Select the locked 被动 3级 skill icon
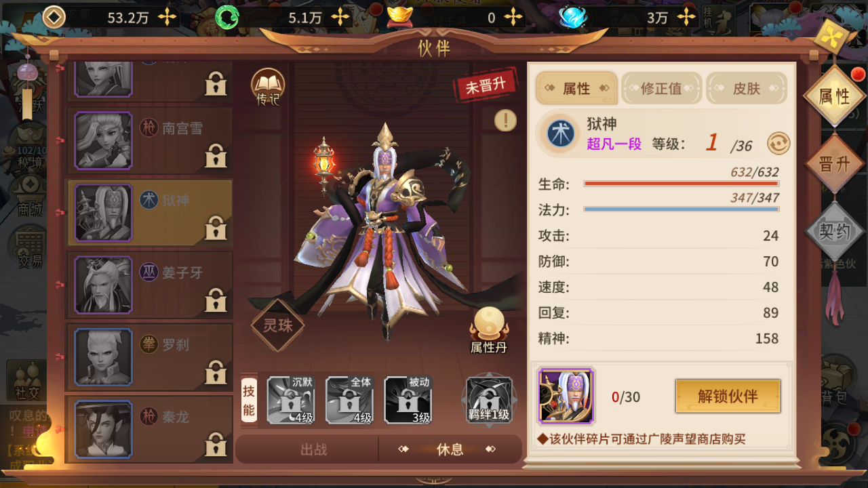Viewport: 868px width, 488px height. coord(408,400)
